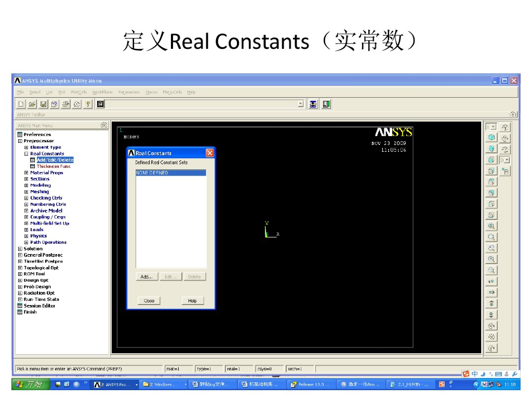Click the command prompt icon beside input
Image resolution: width=532 pixels, height=399 pixels.
click(x=100, y=104)
